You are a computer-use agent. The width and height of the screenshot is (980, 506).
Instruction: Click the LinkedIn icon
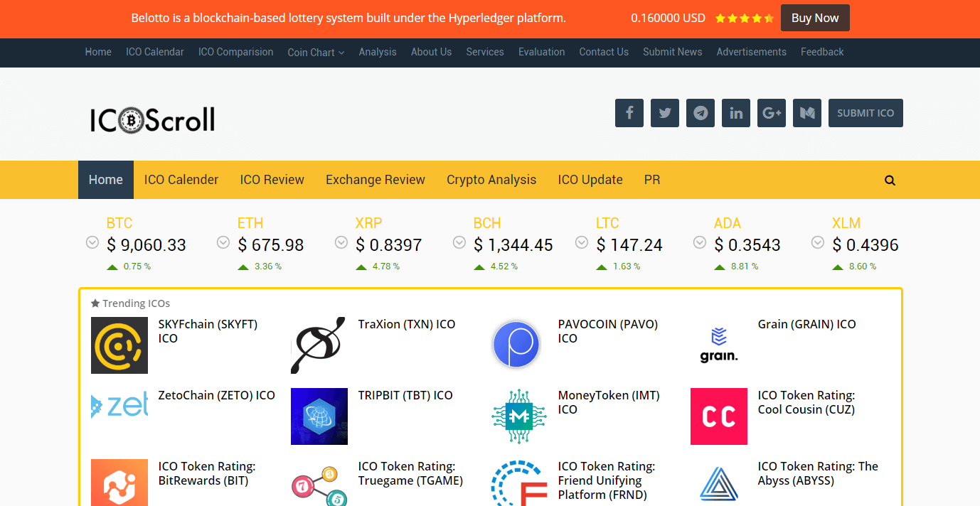(x=735, y=112)
